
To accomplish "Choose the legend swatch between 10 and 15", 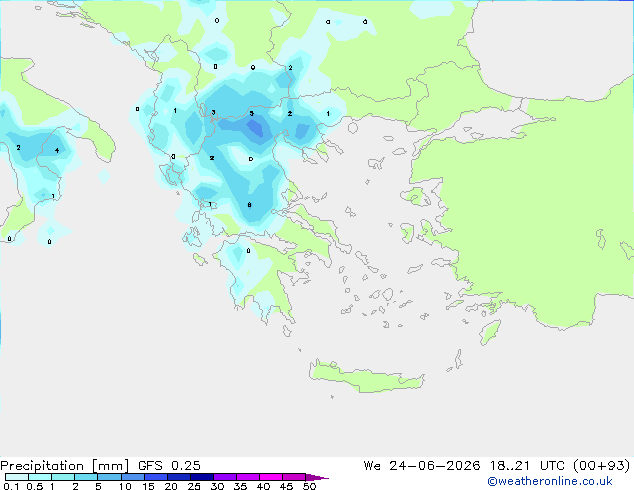I will click(133, 477).
